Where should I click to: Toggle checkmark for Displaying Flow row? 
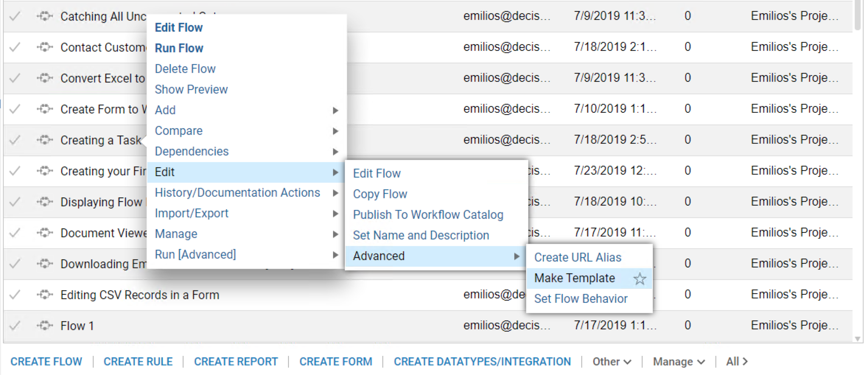click(x=15, y=202)
